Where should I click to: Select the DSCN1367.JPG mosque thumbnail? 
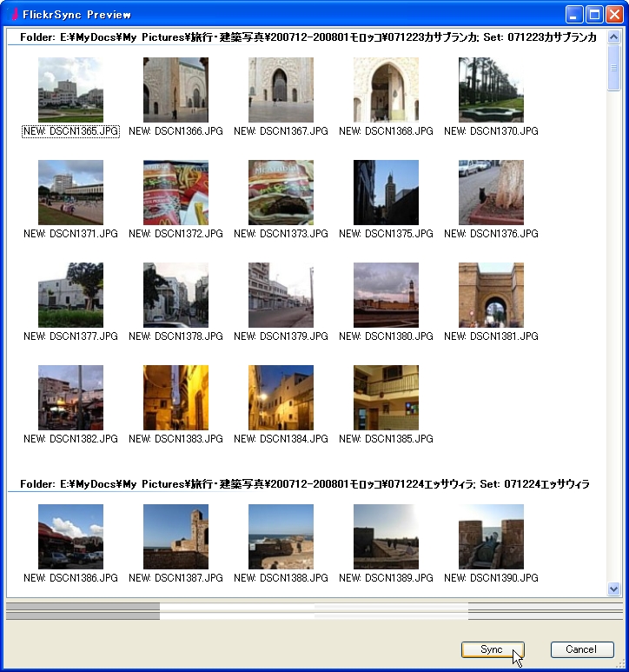click(x=281, y=90)
